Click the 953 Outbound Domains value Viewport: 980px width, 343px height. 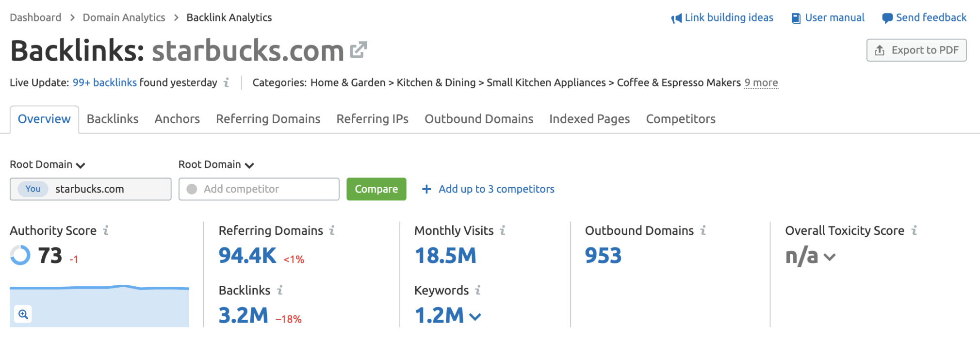pos(603,255)
